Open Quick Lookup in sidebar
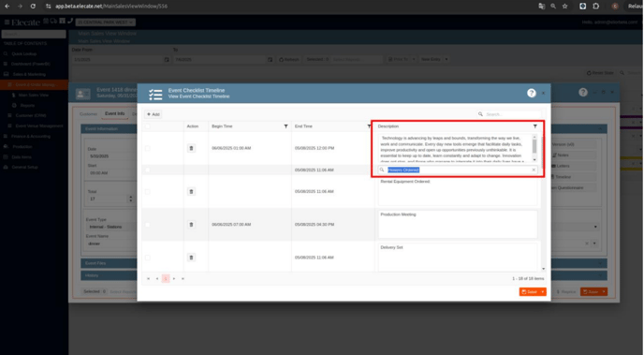This screenshot has height=355, width=644. [x=24, y=53]
